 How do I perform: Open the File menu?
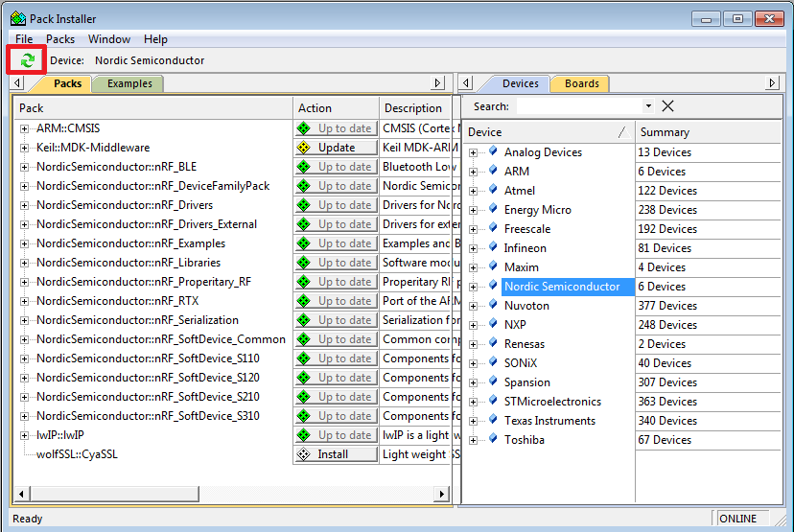(24, 39)
